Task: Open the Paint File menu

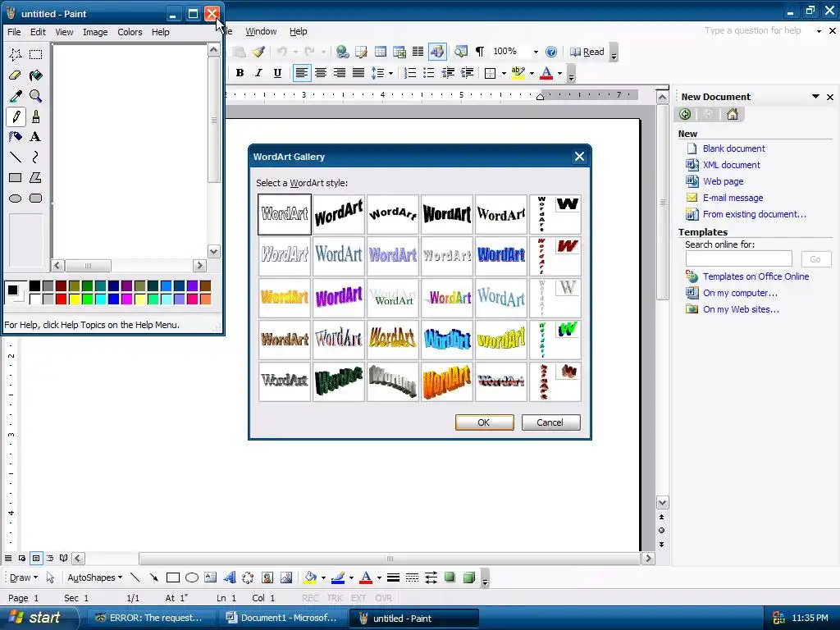Action: coord(14,32)
